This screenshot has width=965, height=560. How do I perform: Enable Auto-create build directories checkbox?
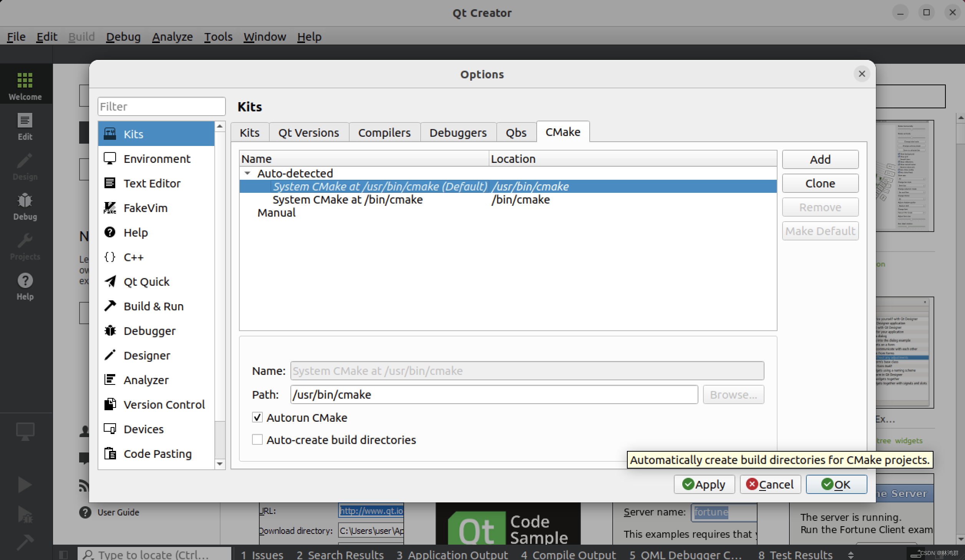point(257,439)
